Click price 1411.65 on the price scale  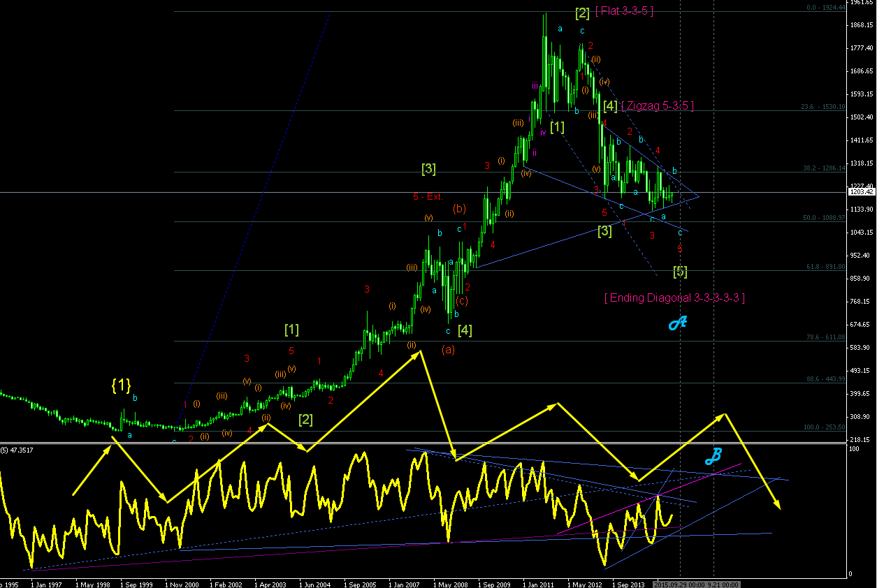(x=861, y=140)
